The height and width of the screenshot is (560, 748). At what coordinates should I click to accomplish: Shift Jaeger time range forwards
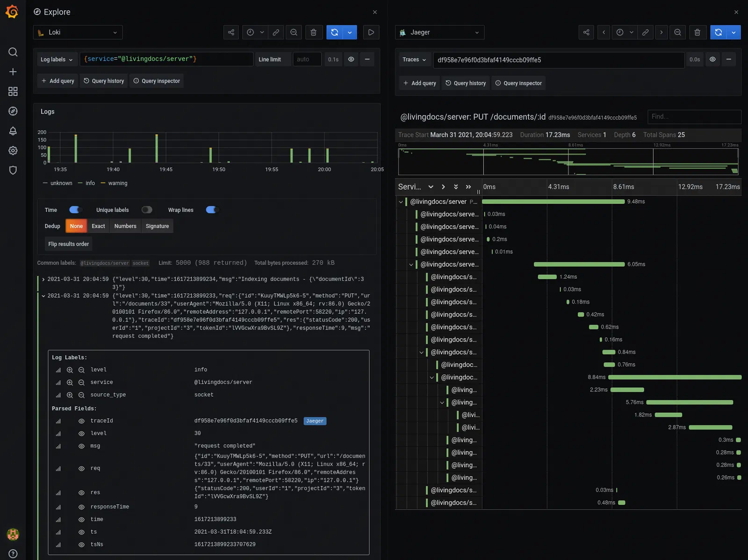pyautogui.click(x=661, y=32)
